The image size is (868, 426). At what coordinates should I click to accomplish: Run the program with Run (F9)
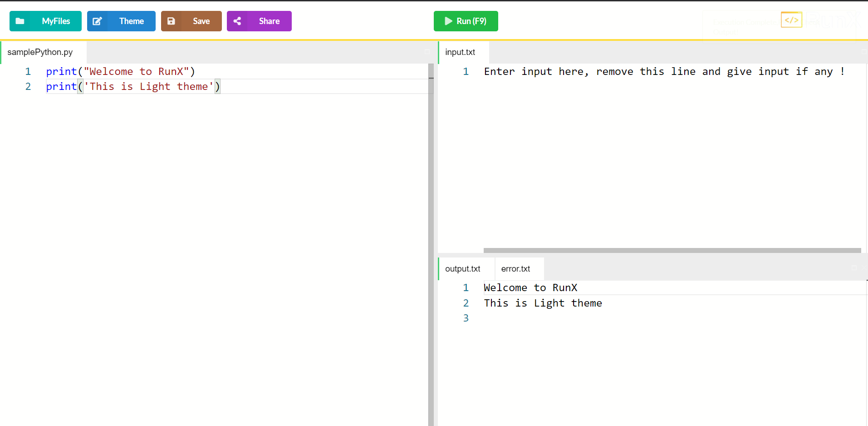pos(466,21)
